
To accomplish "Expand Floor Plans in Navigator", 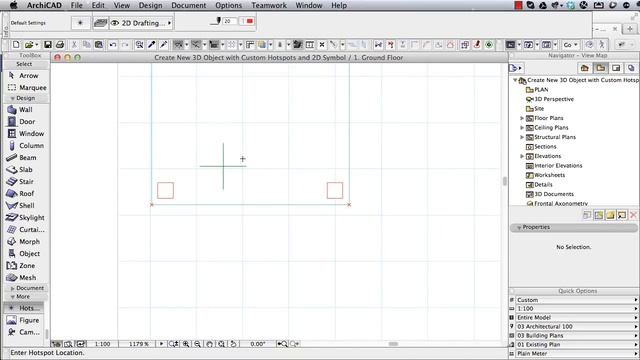I will click(x=522, y=118).
